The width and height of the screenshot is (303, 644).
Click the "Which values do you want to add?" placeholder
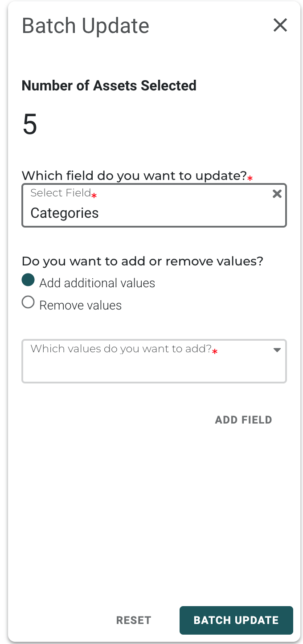pyautogui.click(x=121, y=349)
